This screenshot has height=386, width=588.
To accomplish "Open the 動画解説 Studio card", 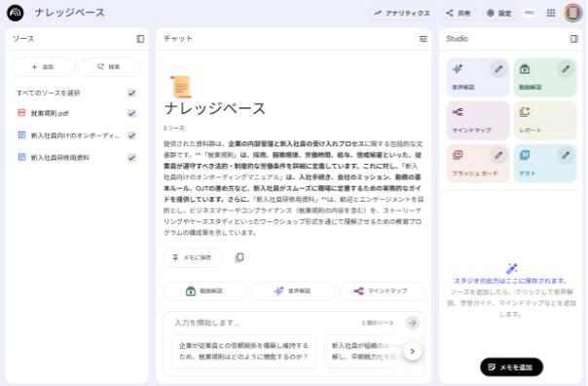I will 545,78.
